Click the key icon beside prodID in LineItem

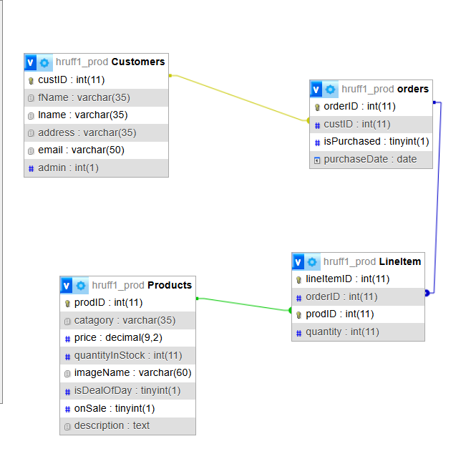point(298,315)
